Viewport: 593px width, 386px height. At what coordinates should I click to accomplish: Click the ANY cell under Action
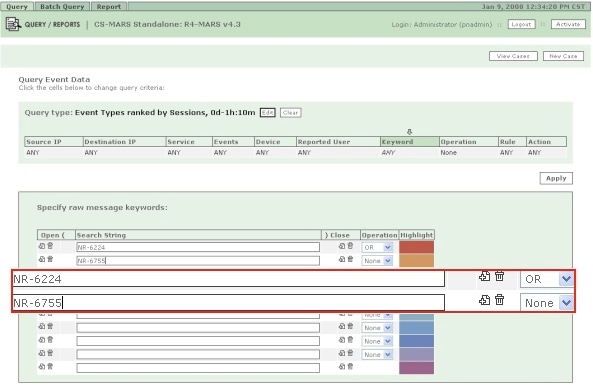point(534,152)
